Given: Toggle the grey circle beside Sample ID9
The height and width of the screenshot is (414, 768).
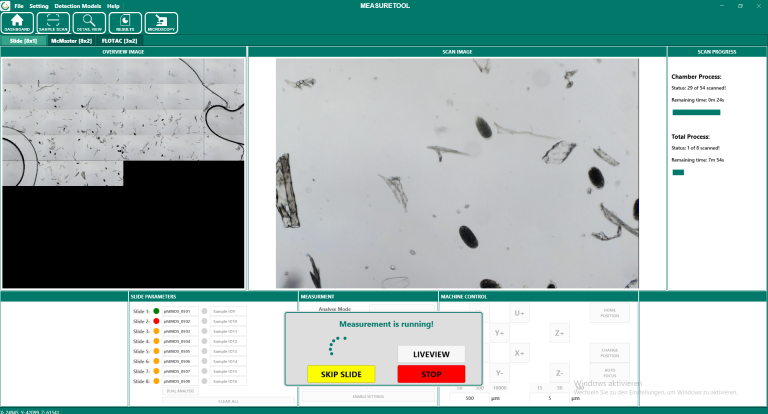Looking at the screenshot, I should coord(205,311).
